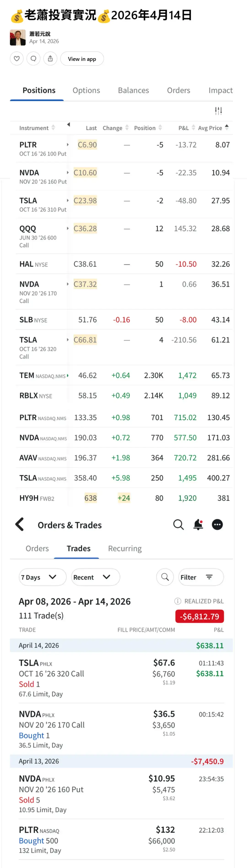Image resolution: width=247 pixels, height=868 pixels.
Task: Click the share post icon
Action: pyautogui.click(x=50, y=59)
